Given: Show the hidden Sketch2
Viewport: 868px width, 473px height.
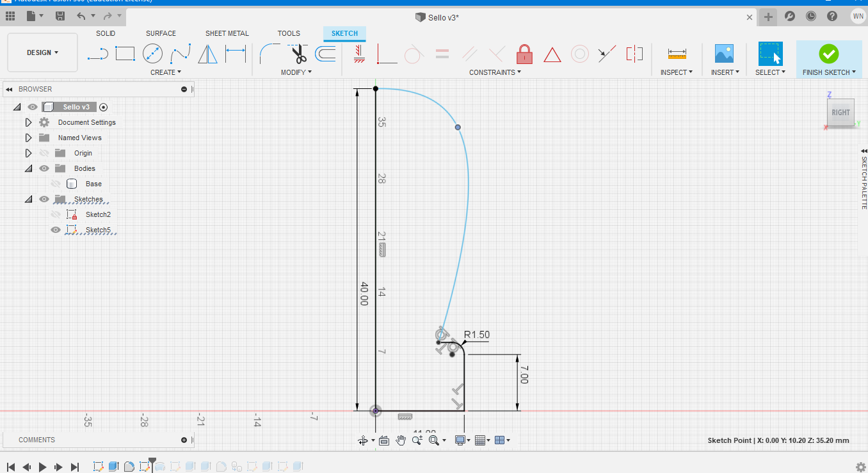Looking at the screenshot, I should (x=56, y=214).
